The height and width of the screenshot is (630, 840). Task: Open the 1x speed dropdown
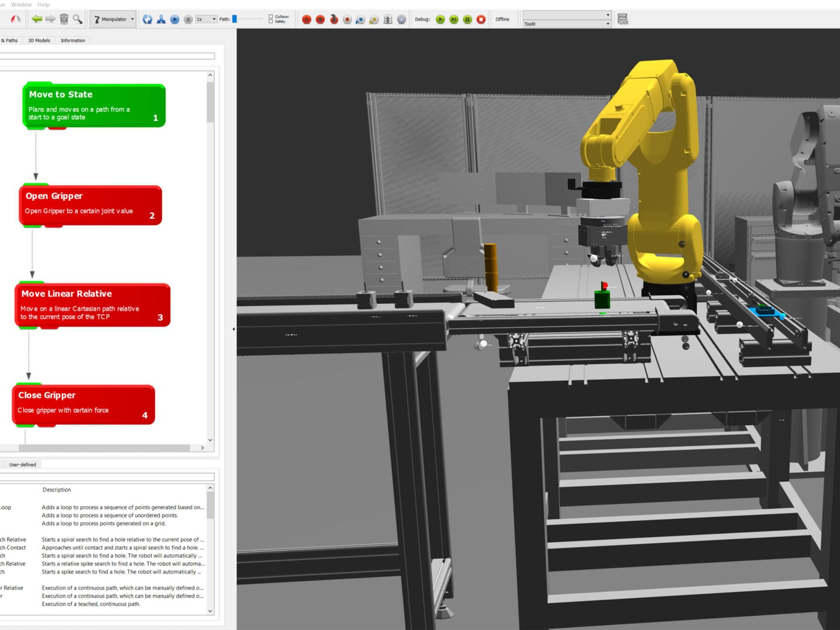[206, 19]
